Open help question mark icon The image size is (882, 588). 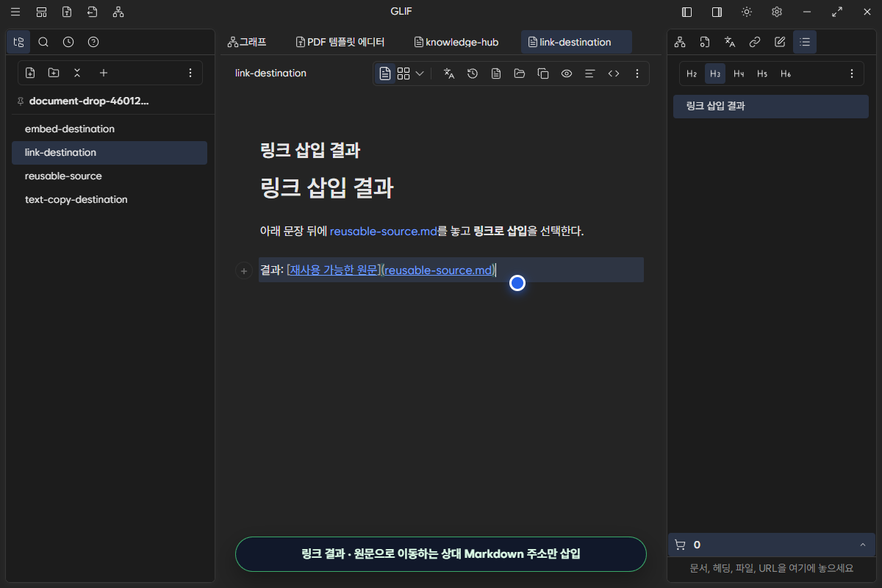[x=93, y=42]
